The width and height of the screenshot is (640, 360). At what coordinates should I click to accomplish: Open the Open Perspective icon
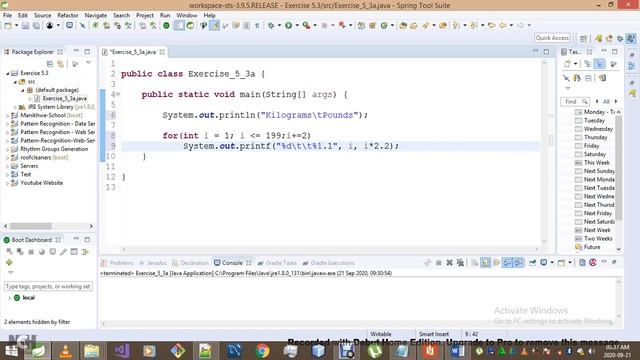(x=583, y=38)
